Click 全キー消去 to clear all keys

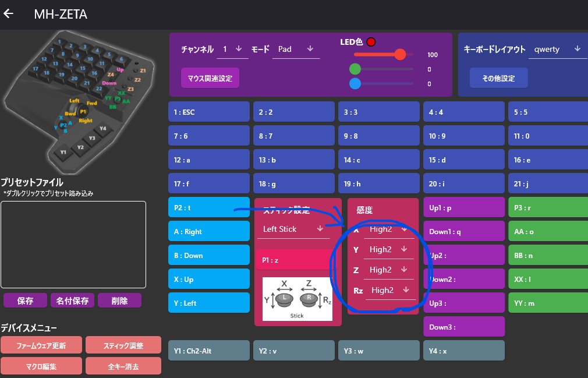click(x=123, y=366)
